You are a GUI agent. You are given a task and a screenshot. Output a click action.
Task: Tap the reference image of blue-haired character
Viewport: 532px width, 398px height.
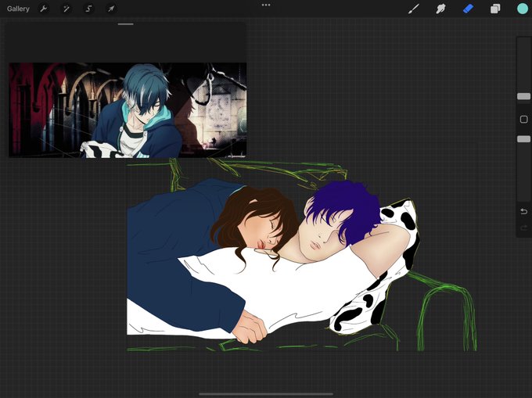click(128, 110)
